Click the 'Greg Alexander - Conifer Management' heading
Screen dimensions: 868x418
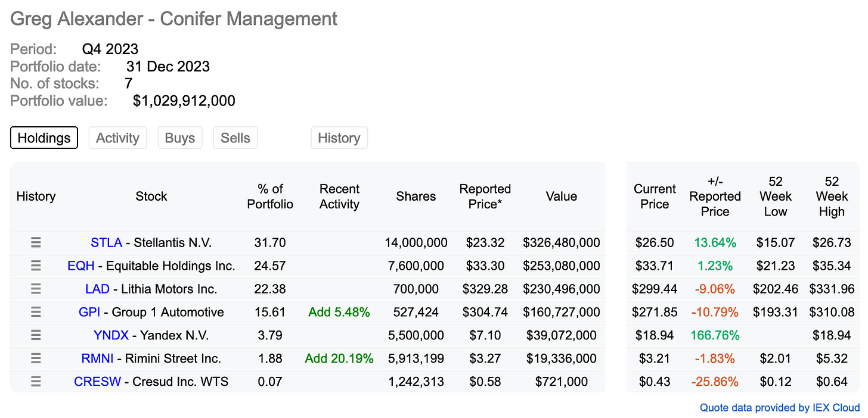click(x=174, y=19)
